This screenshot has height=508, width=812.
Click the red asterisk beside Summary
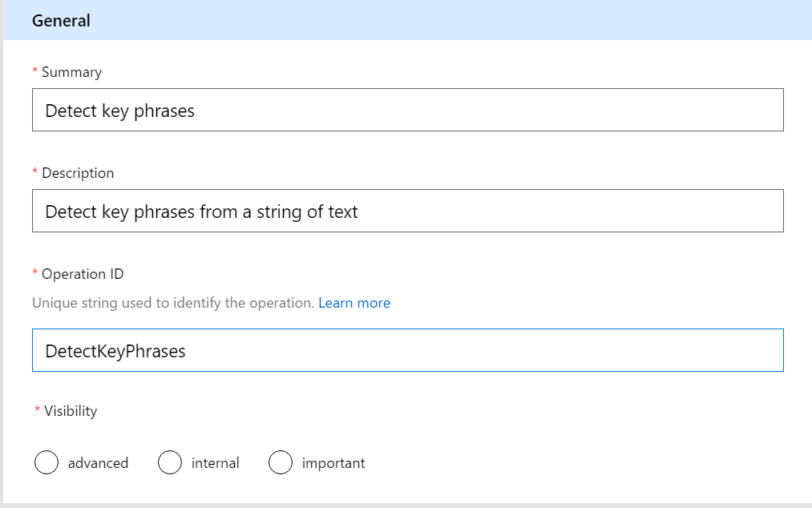[x=37, y=72]
